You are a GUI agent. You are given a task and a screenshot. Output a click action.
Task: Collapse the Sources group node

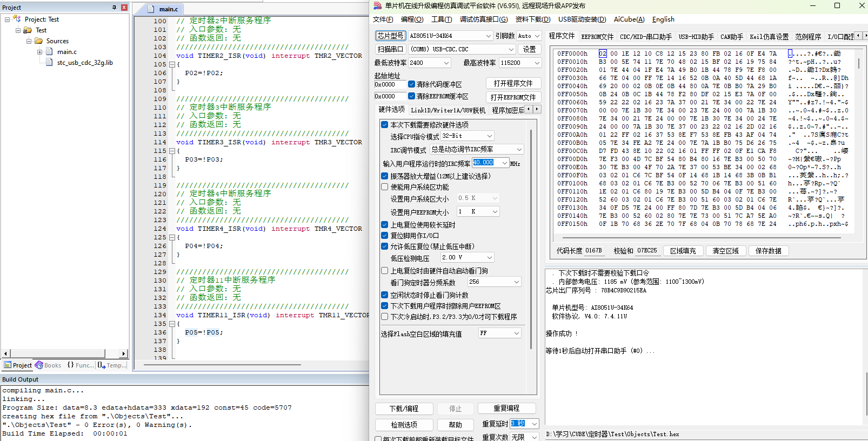(29, 41)
